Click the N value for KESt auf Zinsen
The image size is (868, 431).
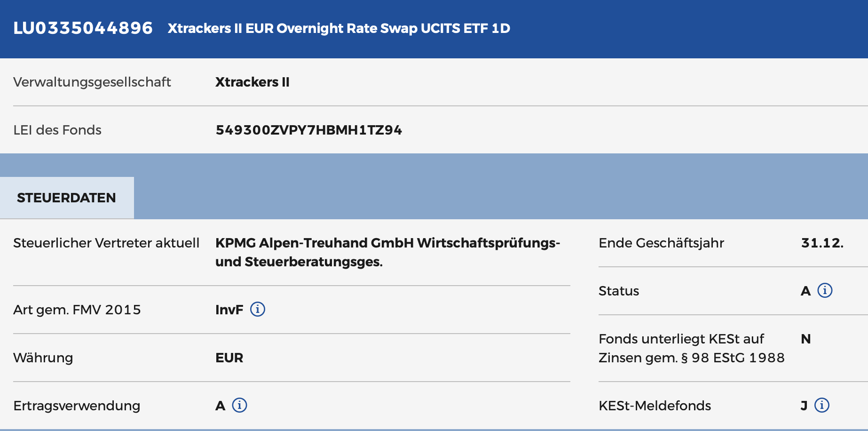805,339
